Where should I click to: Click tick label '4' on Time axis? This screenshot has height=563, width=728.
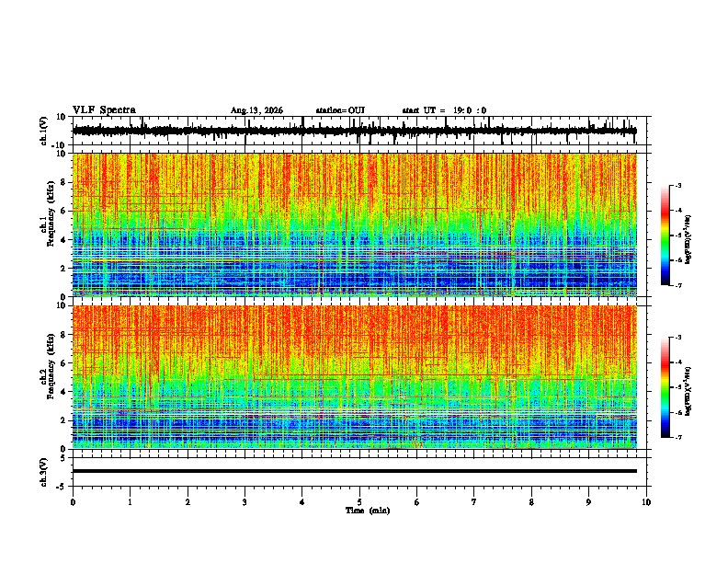pyautogui.click(x=302, y=502)
